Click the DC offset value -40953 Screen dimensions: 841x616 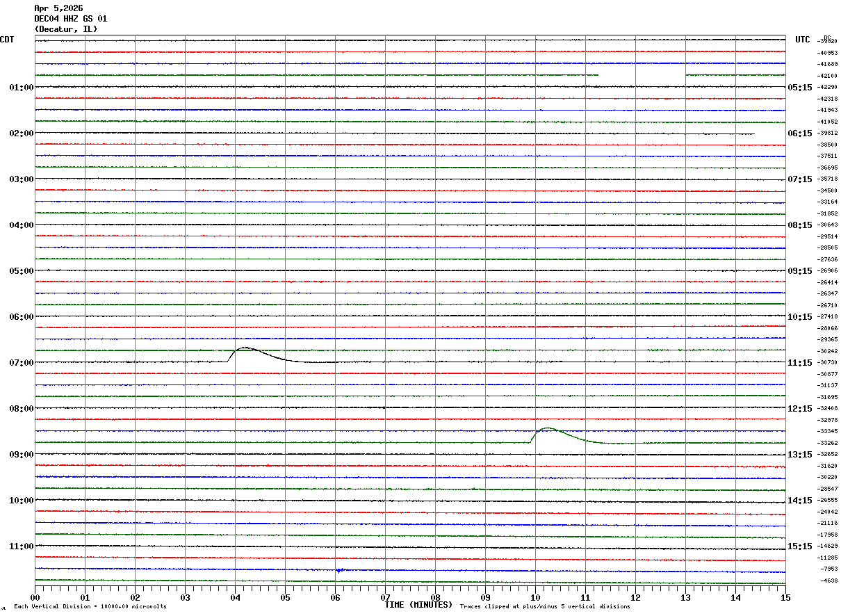tap(828, 53)
